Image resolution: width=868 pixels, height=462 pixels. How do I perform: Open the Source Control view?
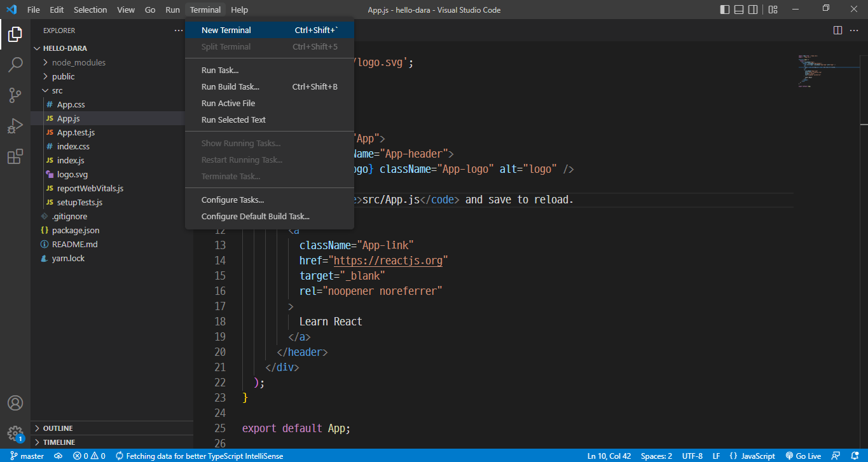pos(15,95)
